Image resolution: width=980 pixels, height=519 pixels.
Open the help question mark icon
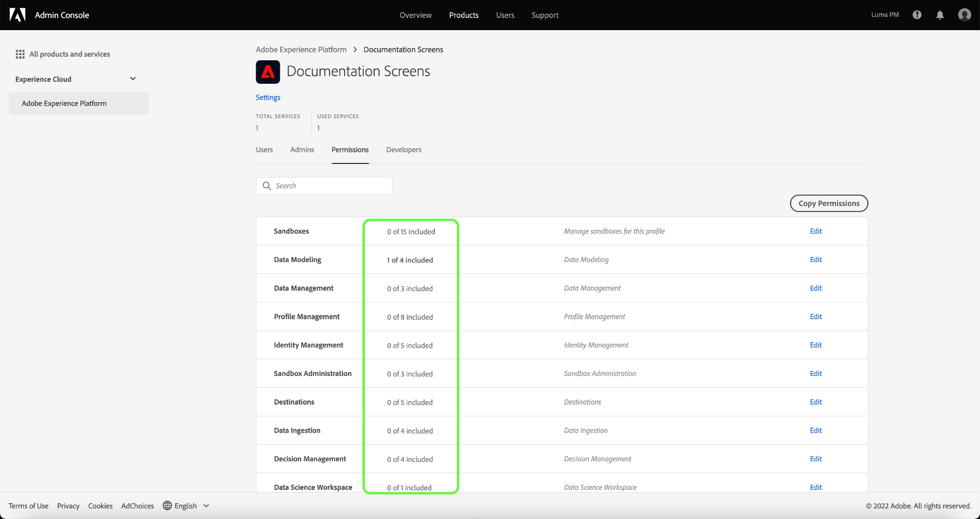[x=917, y=15]
